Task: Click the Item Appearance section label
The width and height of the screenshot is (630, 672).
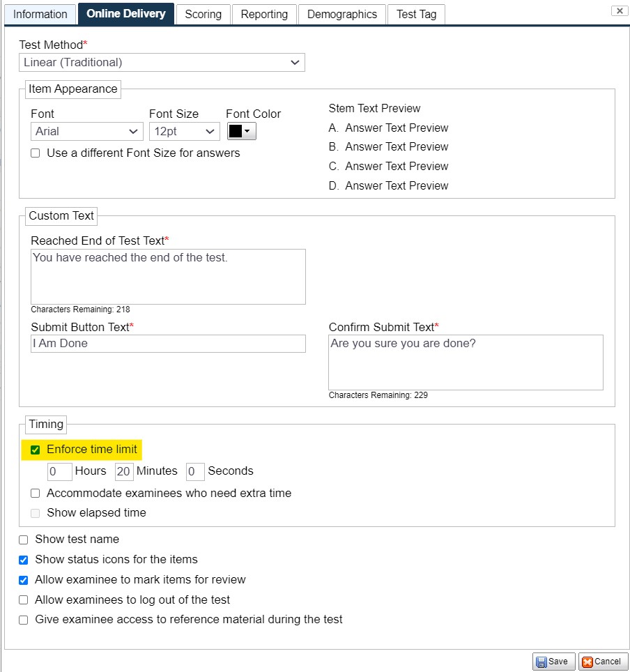Action: [x=73, y=89]
